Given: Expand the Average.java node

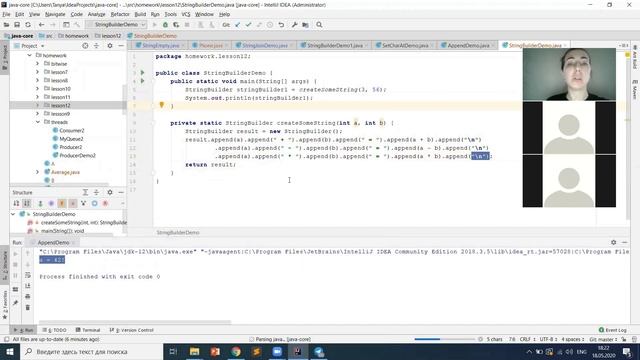Looking at the screenshot, I should [38, 172].
